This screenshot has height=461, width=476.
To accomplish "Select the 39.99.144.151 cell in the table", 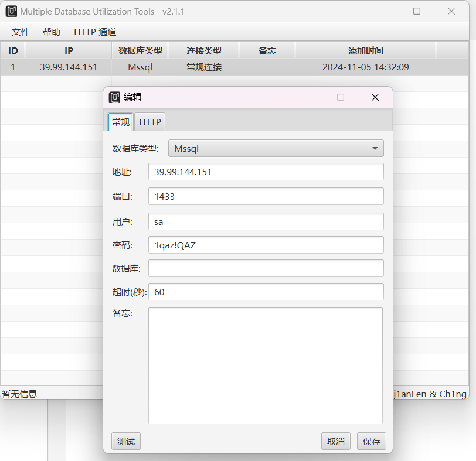I will click(69, 67).
